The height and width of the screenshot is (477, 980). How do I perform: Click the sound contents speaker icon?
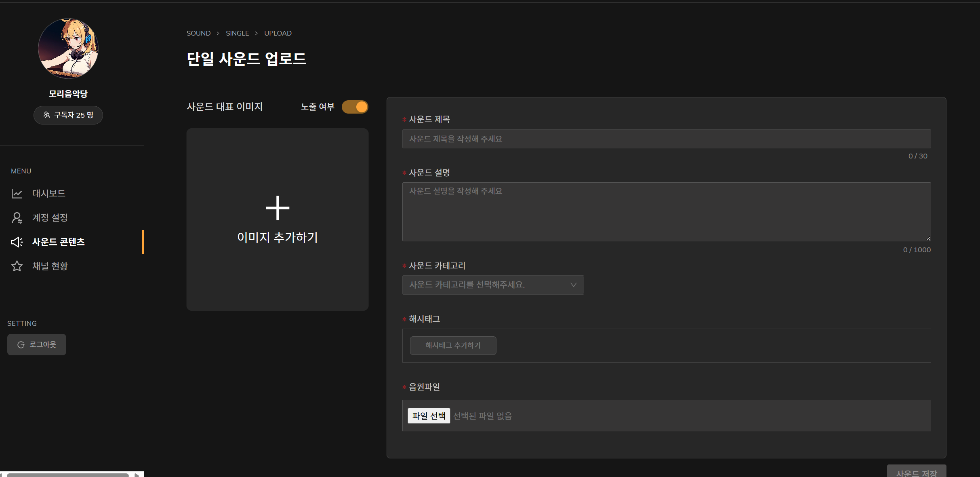[x=17, y=242]
